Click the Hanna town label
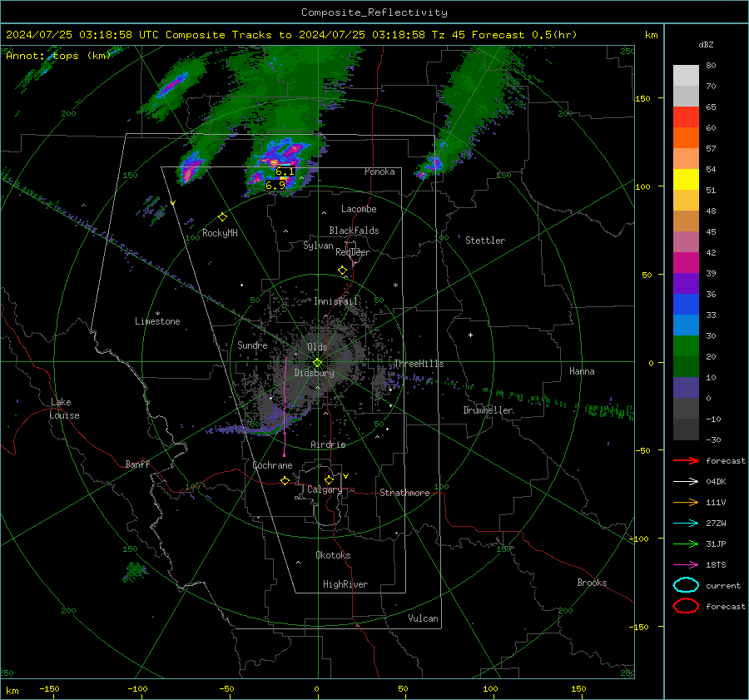The height and width of the screenshot is (700, 749). click(x=582, y=371)
